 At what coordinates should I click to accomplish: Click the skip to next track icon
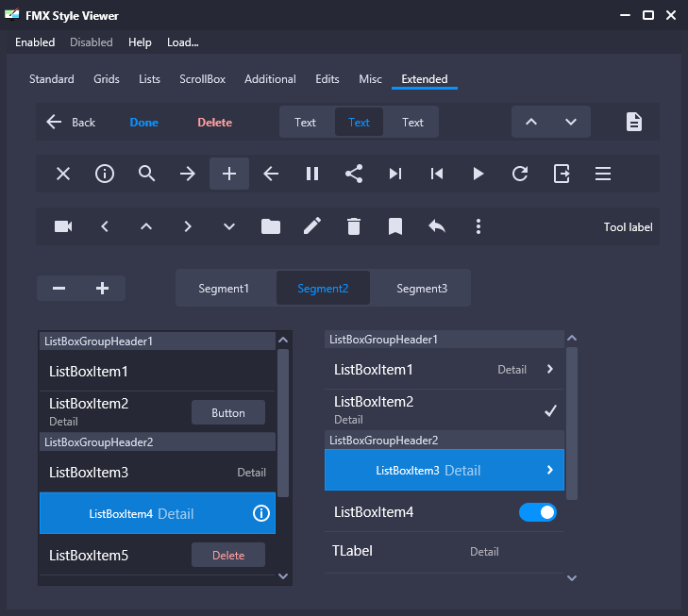point(394,174)
